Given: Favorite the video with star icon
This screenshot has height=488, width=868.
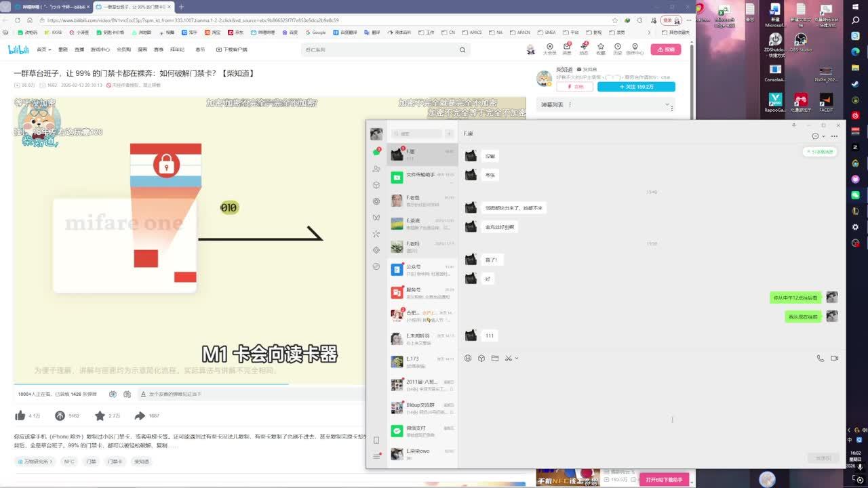Looking at the screenshot, I should (x=100, y=415).
